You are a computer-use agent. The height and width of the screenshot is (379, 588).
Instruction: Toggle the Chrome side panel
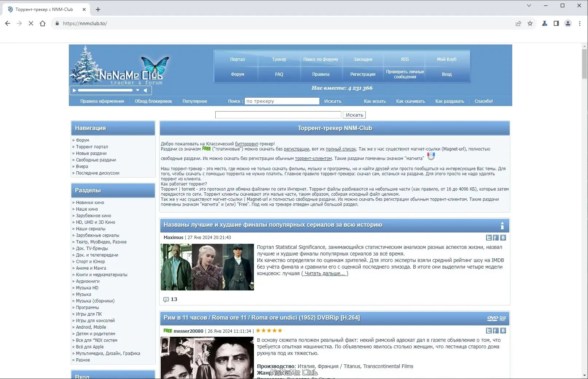556,23
